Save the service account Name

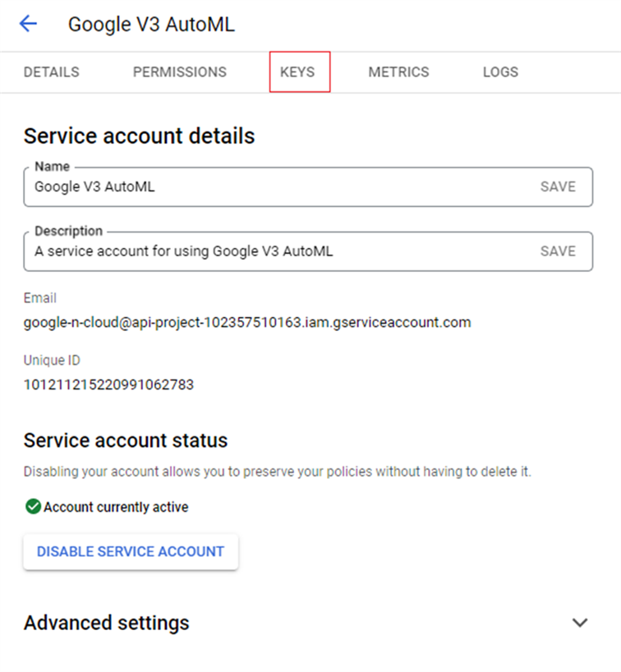pos(558,186)
